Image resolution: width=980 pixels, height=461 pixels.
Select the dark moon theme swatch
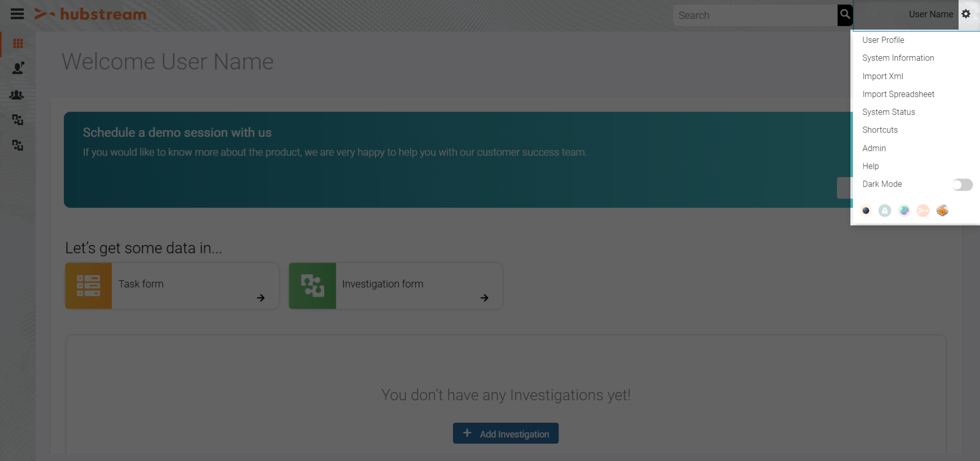tap(866, 211)
